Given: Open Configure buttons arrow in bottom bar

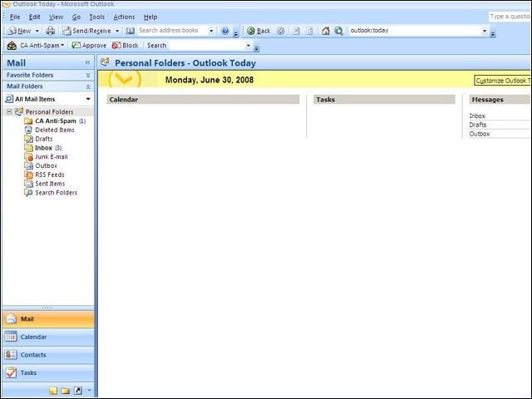Looking at the screenshot, I should [89, 391].
